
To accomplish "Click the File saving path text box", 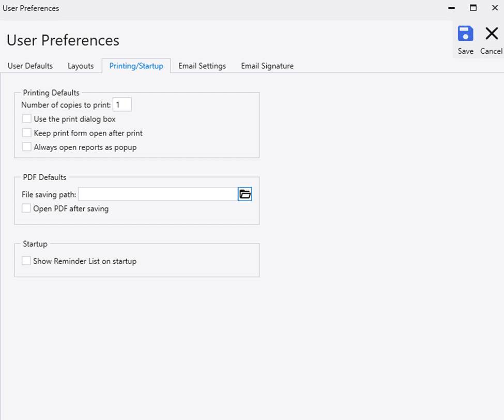I will [x=158, y=194].
